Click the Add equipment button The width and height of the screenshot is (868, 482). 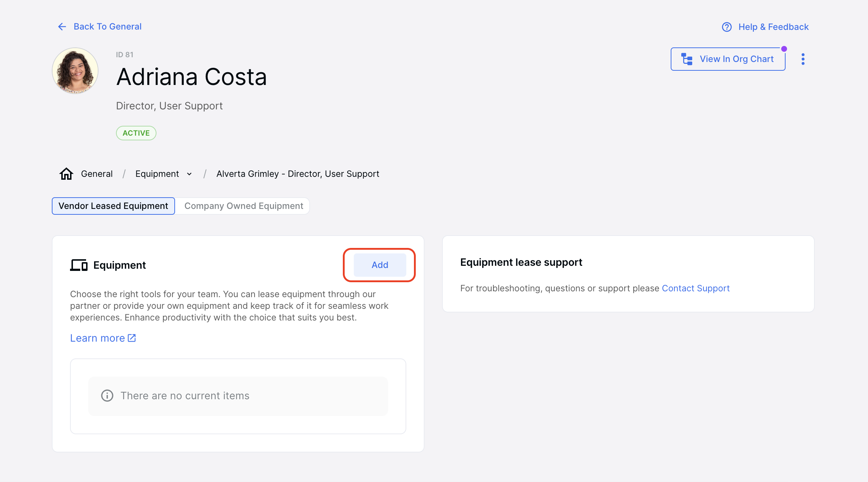tap(380, 265)
